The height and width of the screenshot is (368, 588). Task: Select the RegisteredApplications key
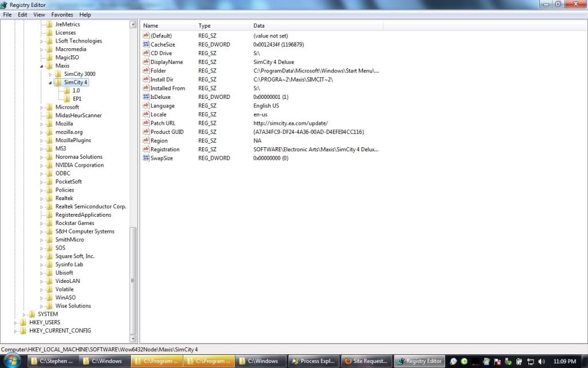[x=83, y=215]
